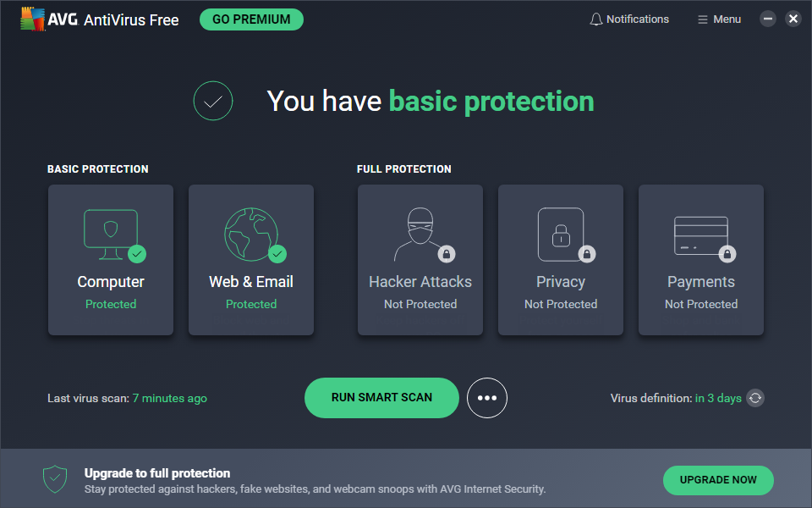Click the Privacy padlock document icon
812x508 pixels.
561,235
